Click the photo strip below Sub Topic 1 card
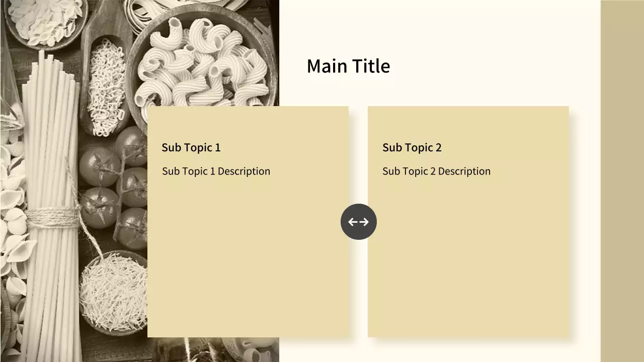 coord(216,349)
